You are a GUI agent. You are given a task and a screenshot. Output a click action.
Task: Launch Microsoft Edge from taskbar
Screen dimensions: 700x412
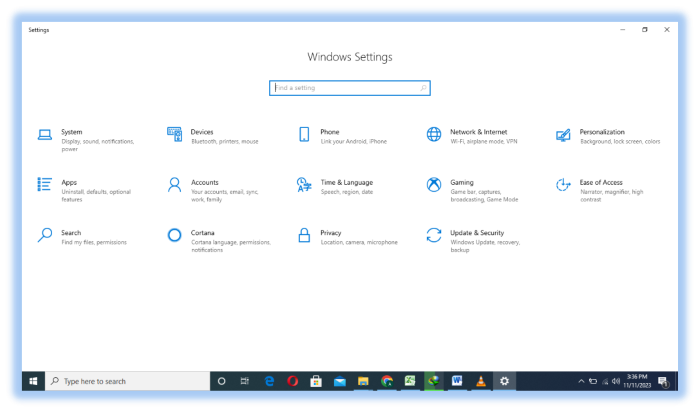pyautogui.click(x=269, y=381)
